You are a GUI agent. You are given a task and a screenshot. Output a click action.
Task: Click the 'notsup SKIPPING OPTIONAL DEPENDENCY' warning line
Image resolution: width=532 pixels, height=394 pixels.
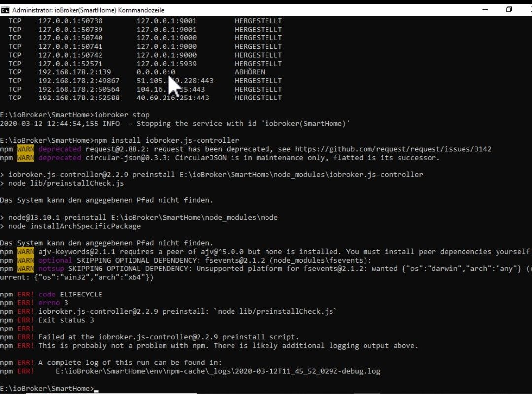click(x=266, y=269)
